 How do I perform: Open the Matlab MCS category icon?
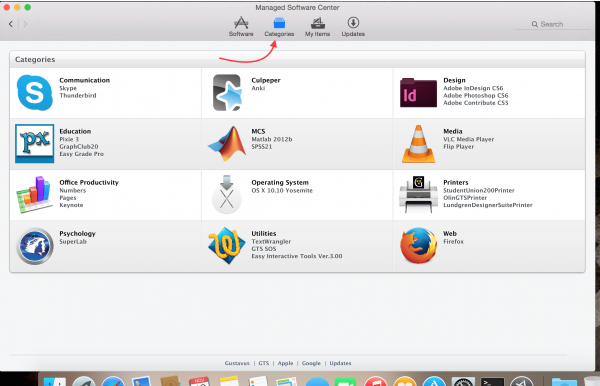coord(227,143)
